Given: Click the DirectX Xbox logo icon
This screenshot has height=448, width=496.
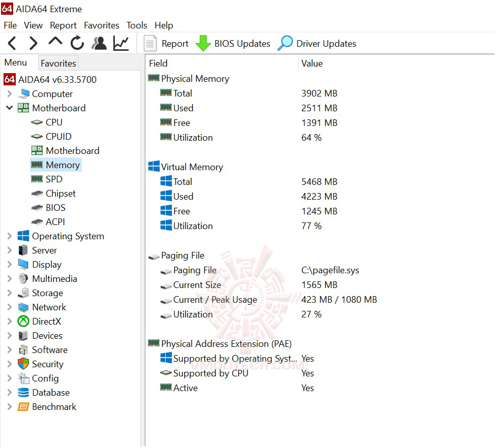Looking at the screenshot, I should [23, 322].
